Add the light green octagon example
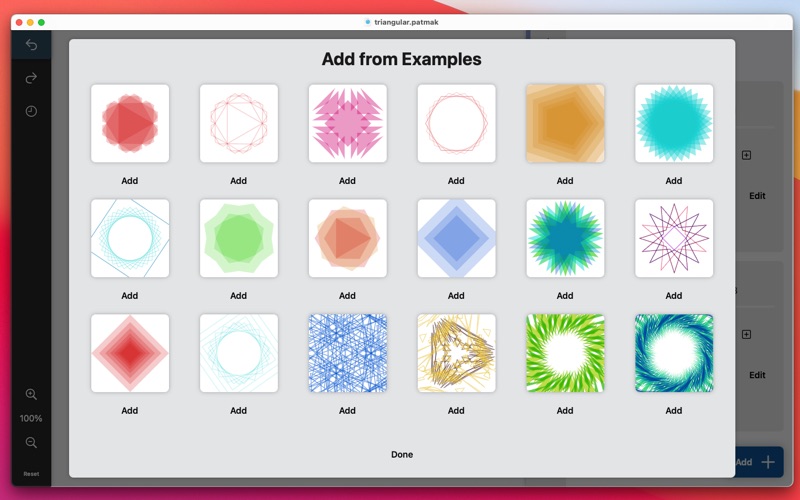This screenshot has width=800, height=500. pyautogui.click(x=238, y=295)
